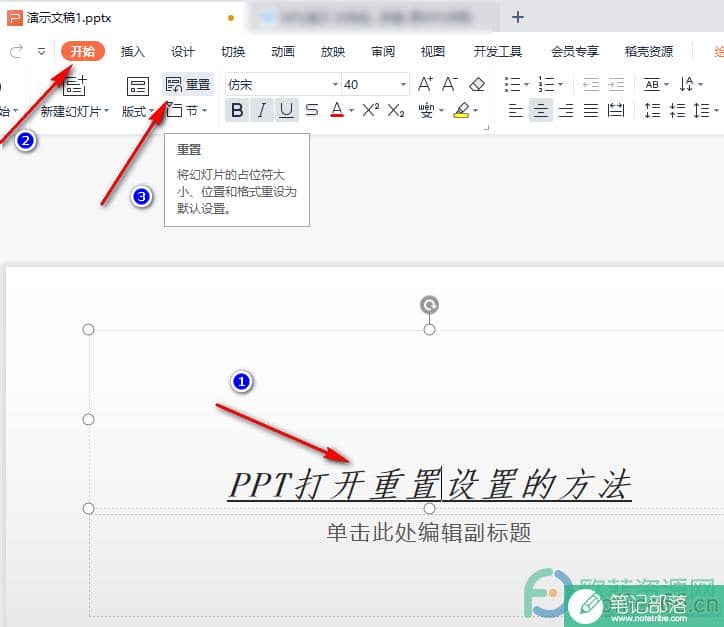This screenshot has height=627, width=724.
Task: Open the font color dropdown arrow
Action: click(351, 111)
